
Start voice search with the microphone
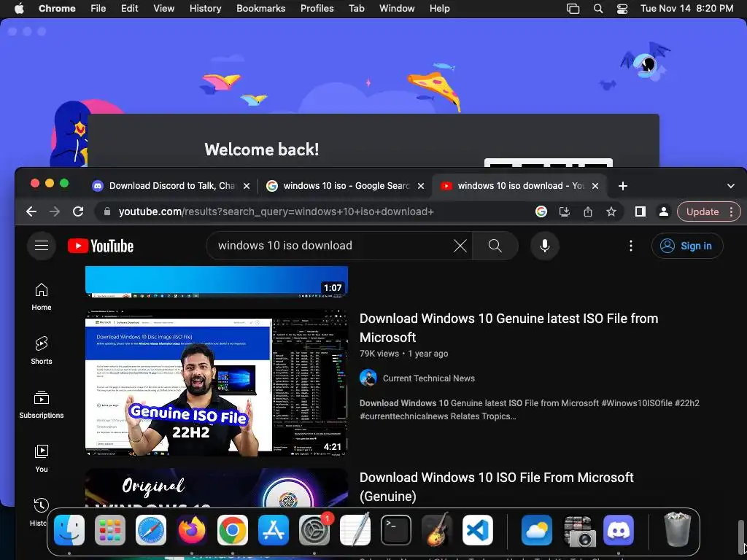544,246
